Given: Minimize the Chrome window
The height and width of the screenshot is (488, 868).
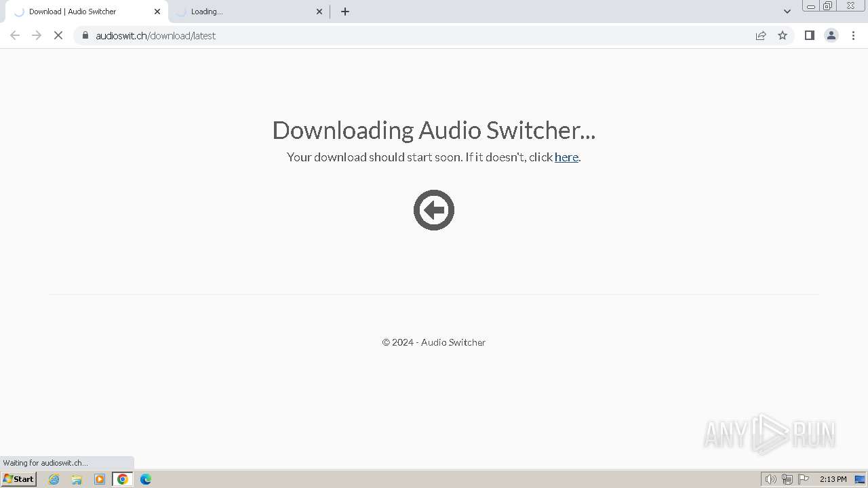Looking at the screenshot, I should point(810,6).
